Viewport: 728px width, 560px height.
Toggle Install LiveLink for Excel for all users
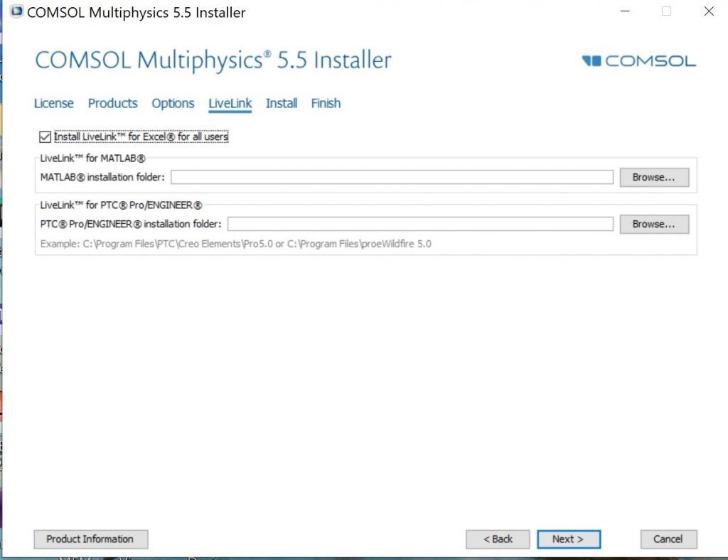pos(45,137)
